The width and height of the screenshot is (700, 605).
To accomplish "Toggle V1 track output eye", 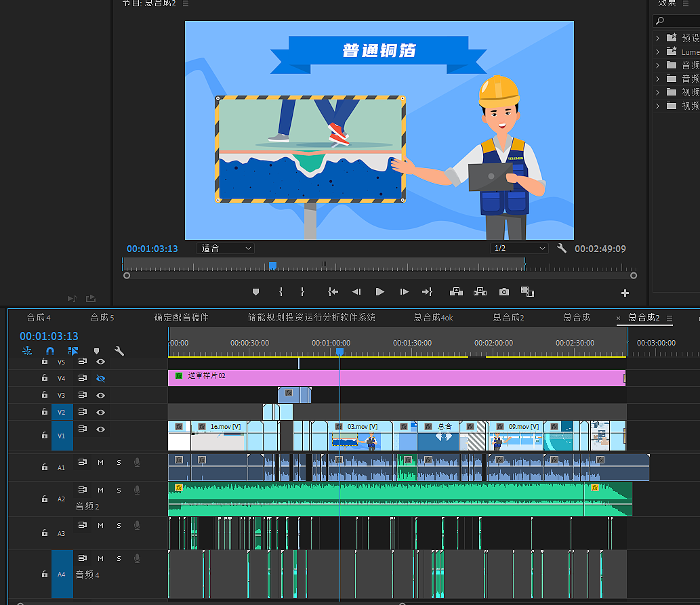I will pyautogui.click(x=101, y=429).
